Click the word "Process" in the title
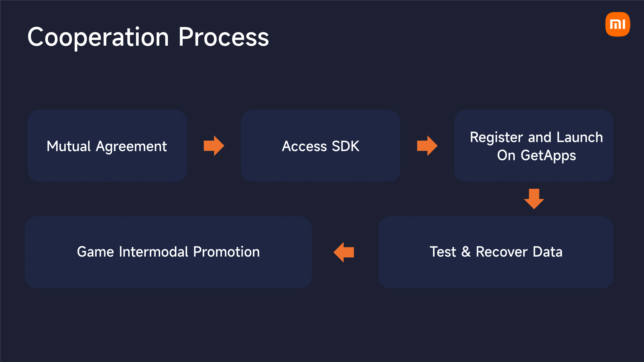Screen dimensions: 644x362 pos(223,37)
